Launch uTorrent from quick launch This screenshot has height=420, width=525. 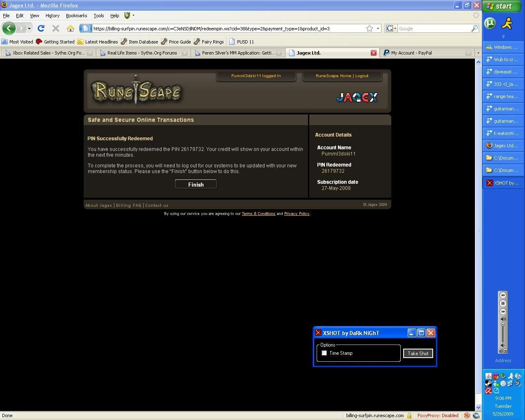[490, 23]
